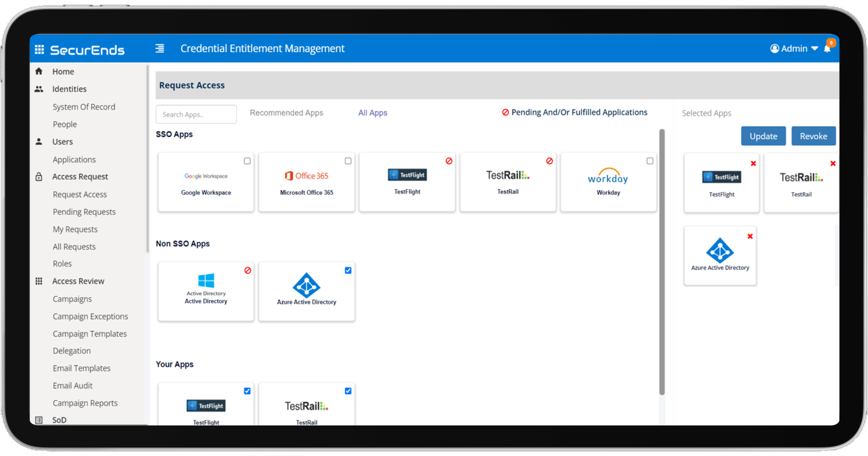This screenshot has width=868, height=456.
Task: Click the Office 365 logo
Action: (306, 176)
